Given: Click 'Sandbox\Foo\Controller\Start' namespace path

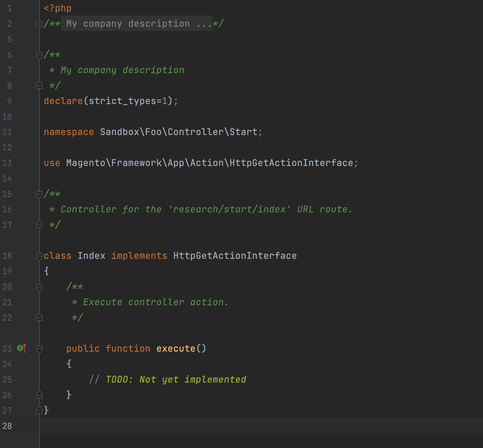Looking at the screenshot, I should tap(179, 132).
